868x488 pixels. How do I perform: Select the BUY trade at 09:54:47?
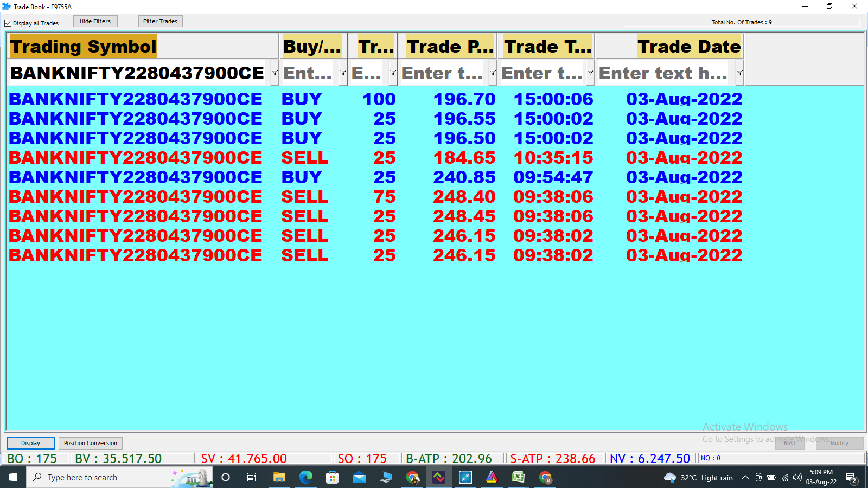[x=375, y=177]
